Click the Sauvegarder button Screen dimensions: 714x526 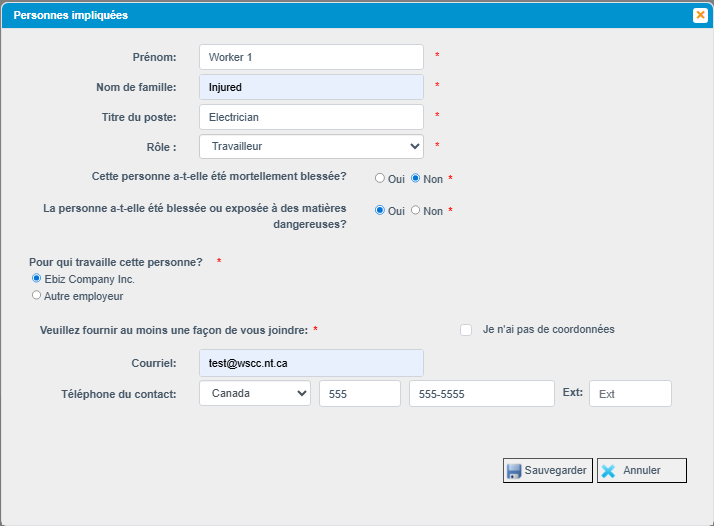coord(548,470)
